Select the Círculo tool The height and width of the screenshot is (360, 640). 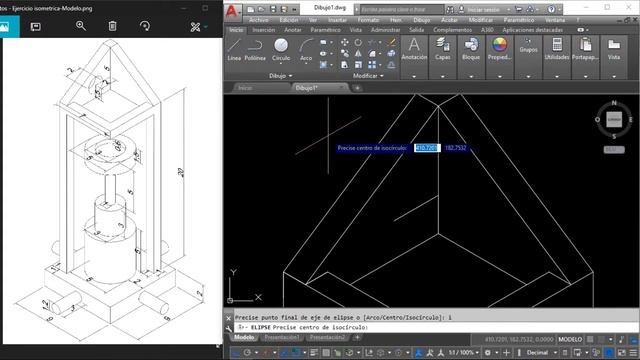281,49
